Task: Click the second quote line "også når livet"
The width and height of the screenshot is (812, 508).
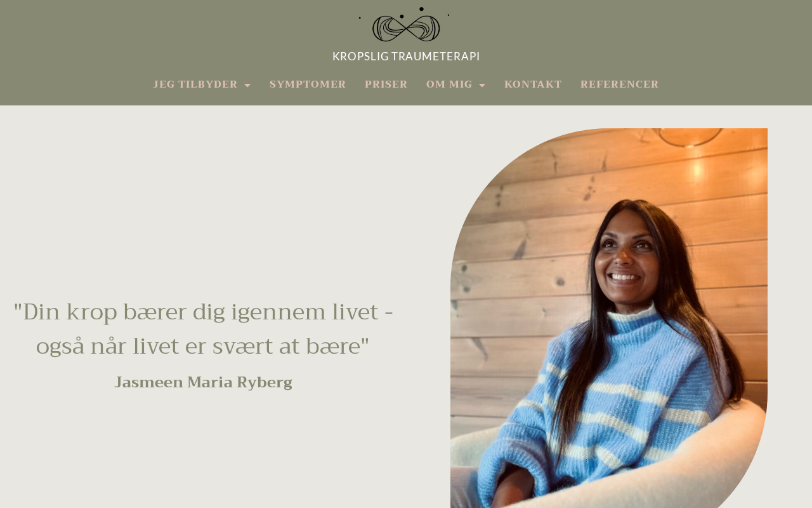Action: (203, 347)
